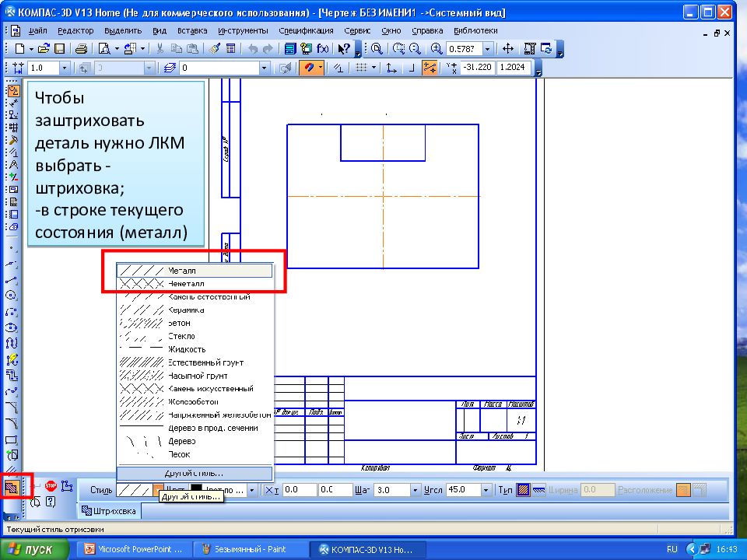Select the strip hatch type button
The image size is (747, 560).
click(538, 489)
